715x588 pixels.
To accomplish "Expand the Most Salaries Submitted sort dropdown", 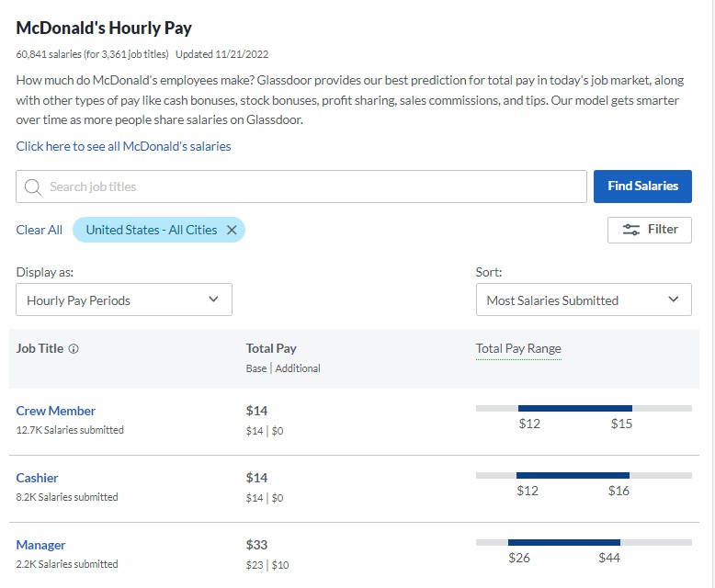I will 584,300.
